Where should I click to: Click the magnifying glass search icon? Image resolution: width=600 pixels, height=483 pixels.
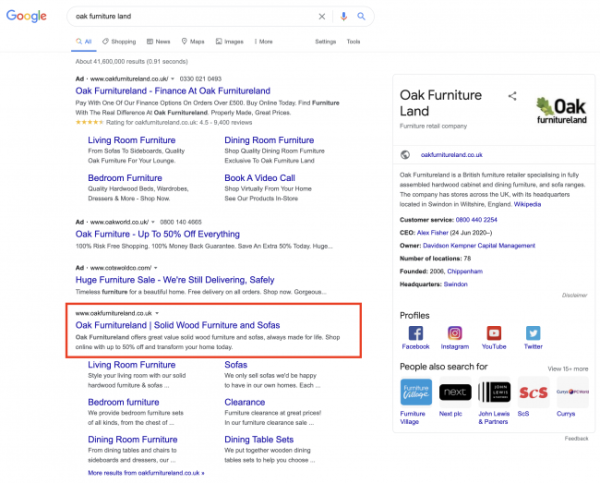(x=361, y=17)
